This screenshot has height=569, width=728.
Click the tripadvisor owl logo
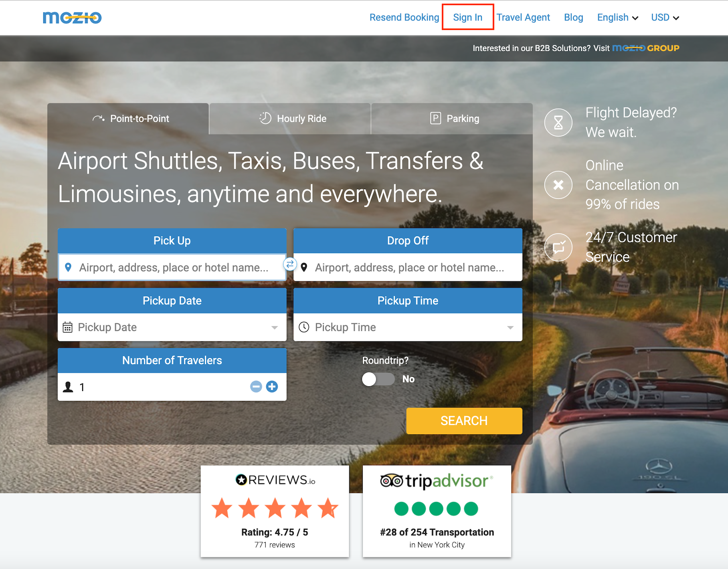click(x=437, y=480)
